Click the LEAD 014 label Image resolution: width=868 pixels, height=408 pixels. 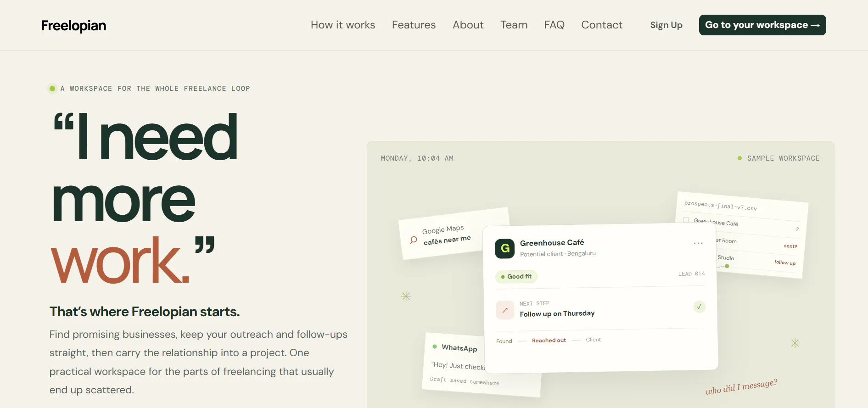691,274
